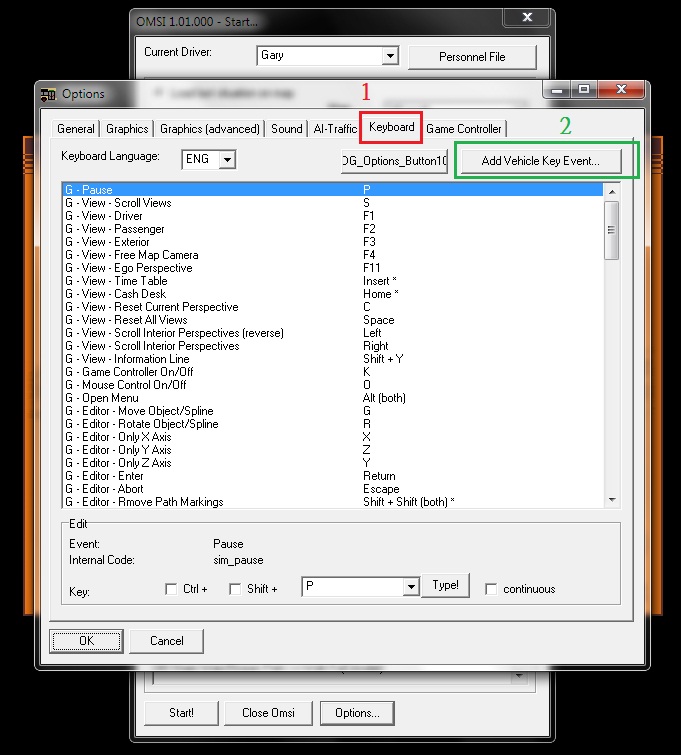Screen dimensions: 681x755
Task: Switch to the Game Controller tab
Action: point(464,129)
